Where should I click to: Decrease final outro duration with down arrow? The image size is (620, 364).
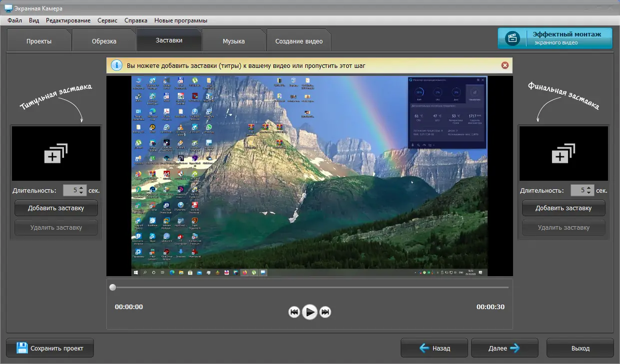[590, 193]
